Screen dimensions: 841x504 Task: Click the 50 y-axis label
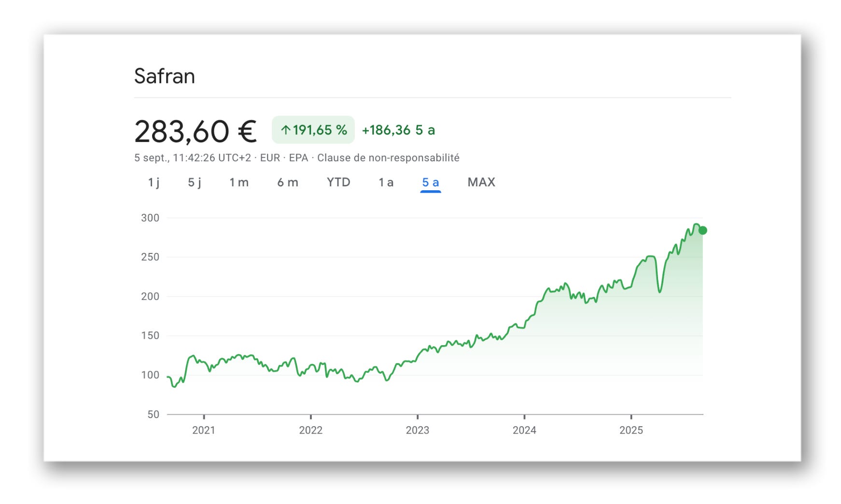(153, 414)
